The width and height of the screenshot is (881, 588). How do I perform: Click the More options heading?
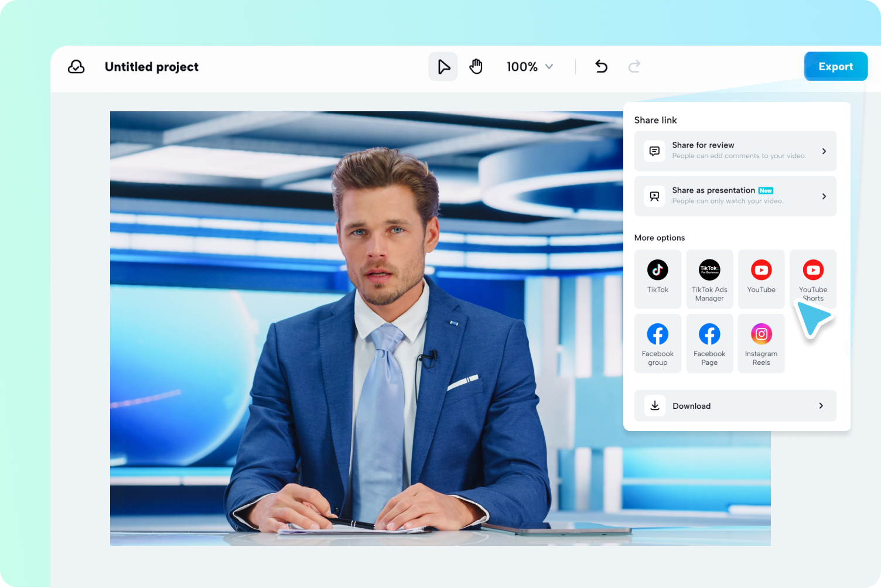pos(660,238)
